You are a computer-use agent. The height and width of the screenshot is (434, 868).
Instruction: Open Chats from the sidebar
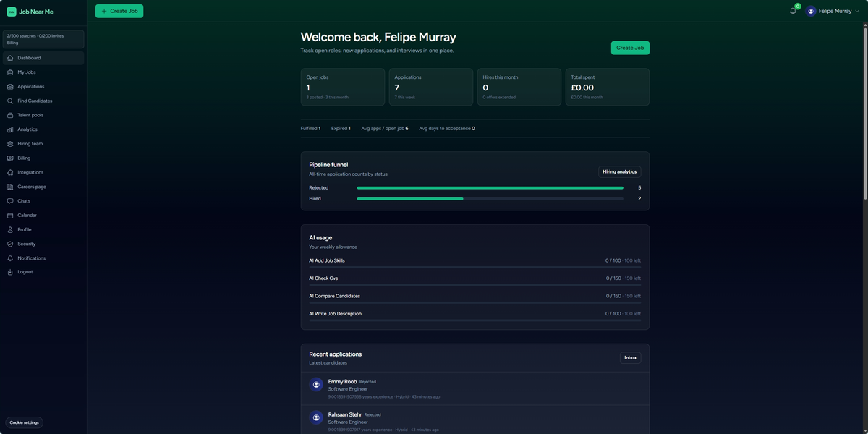pyautogui.click(x=43, y=201)
